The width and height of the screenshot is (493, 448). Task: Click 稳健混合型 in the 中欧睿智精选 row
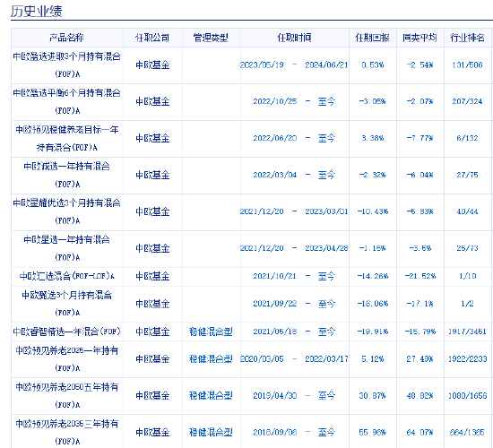tap(211, 332)
